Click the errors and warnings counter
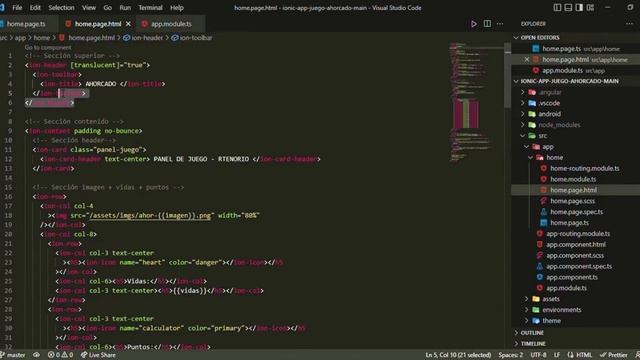Screen dimensions: 640x360 [60, 355]
